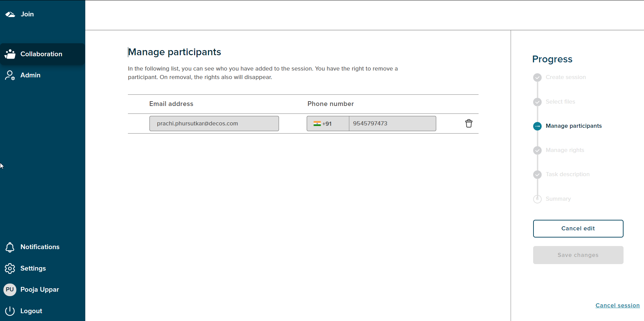Click the PU profile avatar icon
The height and width of the screenshot is (321, 644).
[x=10, y=289]
